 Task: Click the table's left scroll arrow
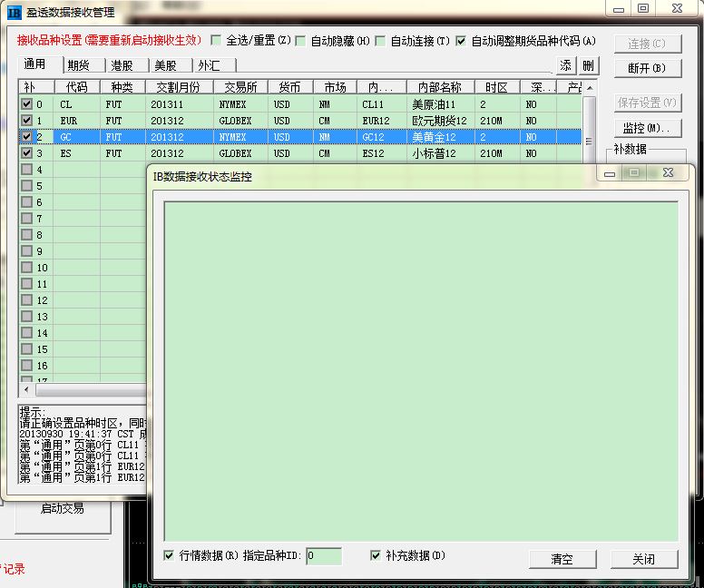tap(25, 390)
